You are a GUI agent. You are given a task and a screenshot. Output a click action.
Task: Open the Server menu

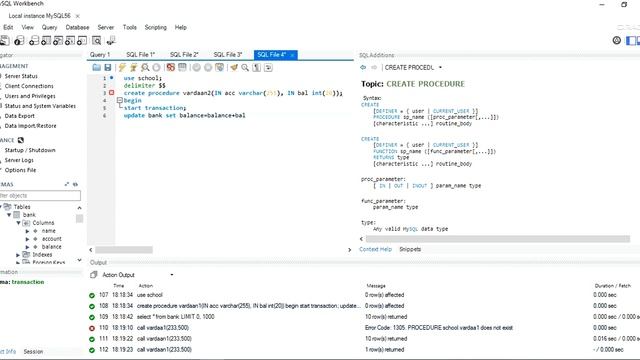click(106, 27)
